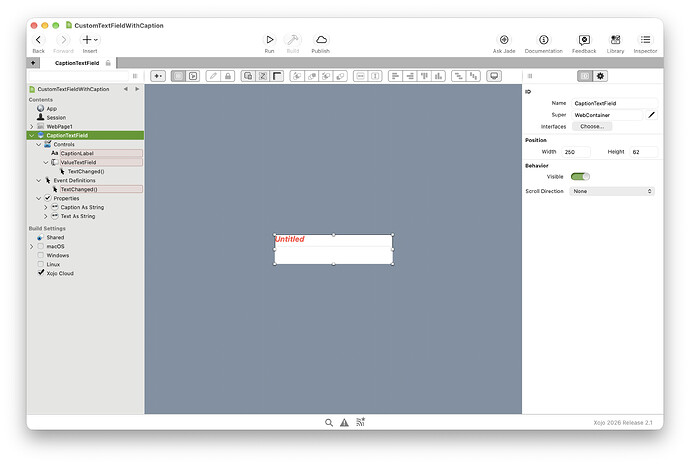Click the search magnifier in bottom bar
Image resolution: width=690 pixels, height=464 pixels.
(329, 423)
